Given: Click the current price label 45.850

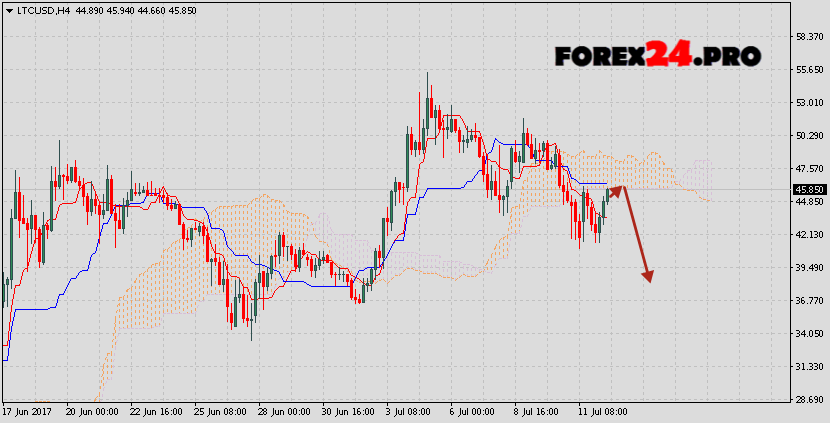Looking at the screenshot, I should [809, 189].
